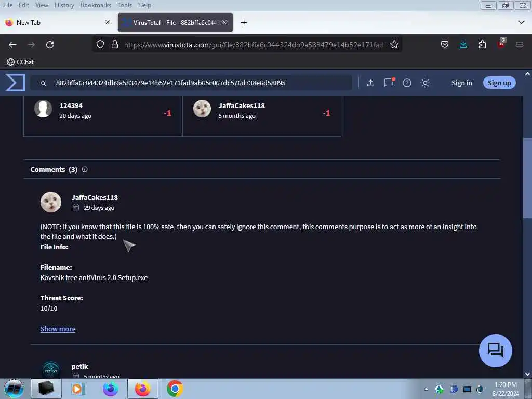The image size is (532, 399).
Task: Click the search magnifier icon
Action: tap(43, 83)
